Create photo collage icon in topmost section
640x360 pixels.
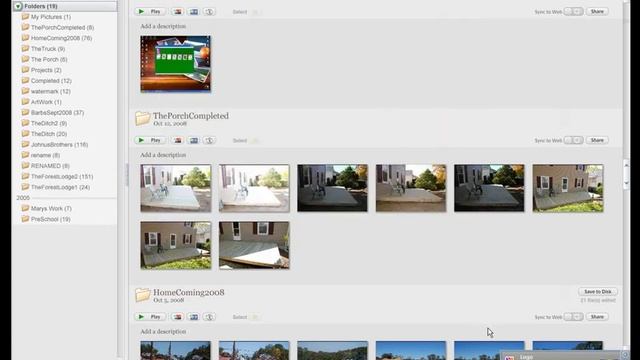178,11
